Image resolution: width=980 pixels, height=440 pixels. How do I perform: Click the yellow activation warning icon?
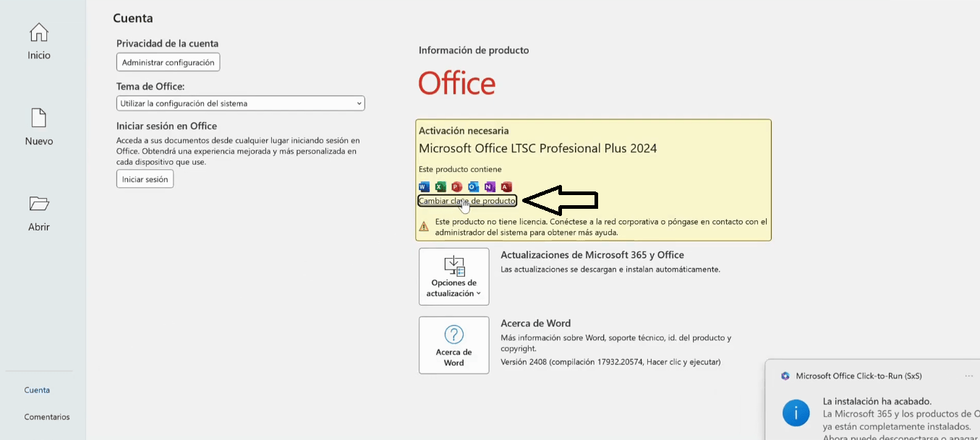pos(425,227)
